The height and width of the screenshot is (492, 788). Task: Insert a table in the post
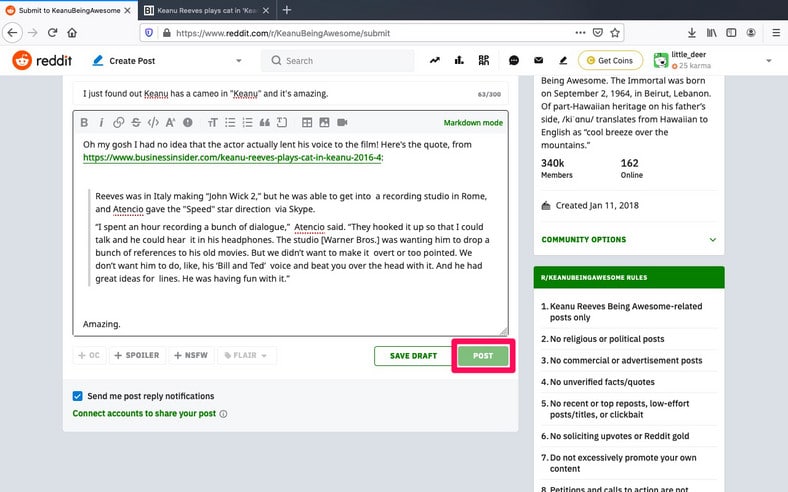pyautogui.click(x=307, y=122)
